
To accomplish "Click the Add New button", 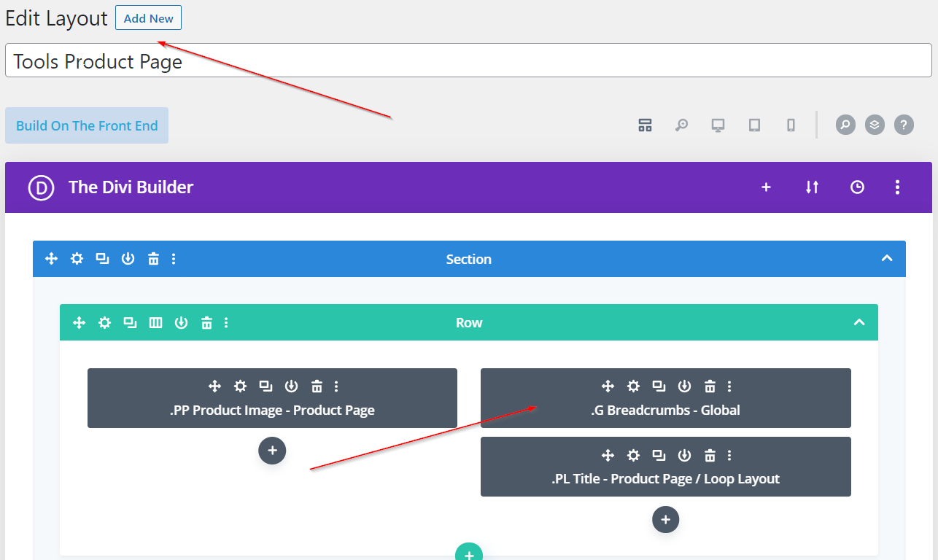I will (148, 18).
